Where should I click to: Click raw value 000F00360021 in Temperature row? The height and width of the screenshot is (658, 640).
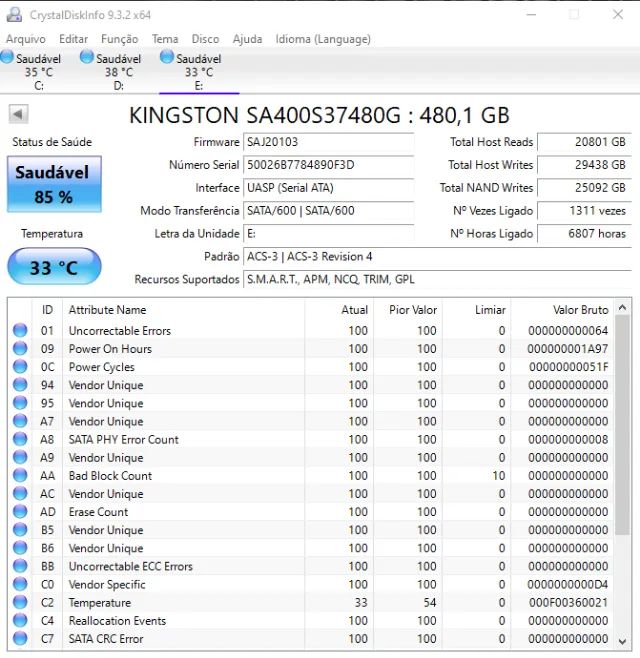568,602
